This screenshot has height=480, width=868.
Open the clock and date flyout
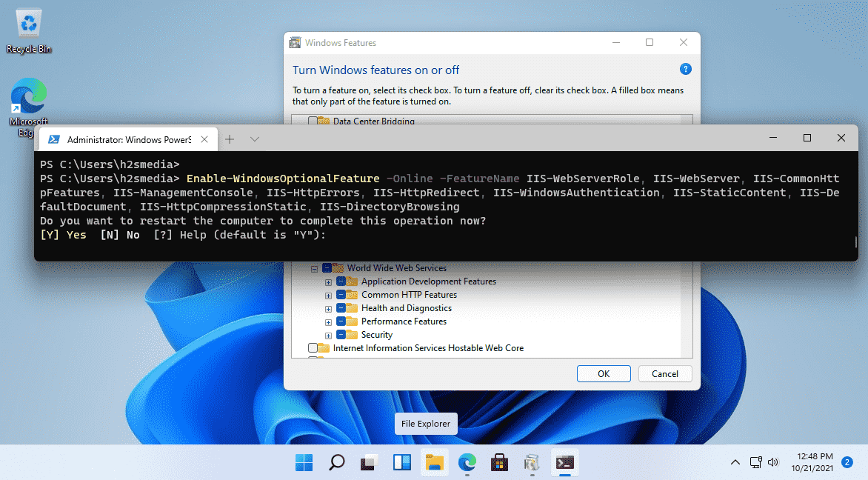point(814,462)
